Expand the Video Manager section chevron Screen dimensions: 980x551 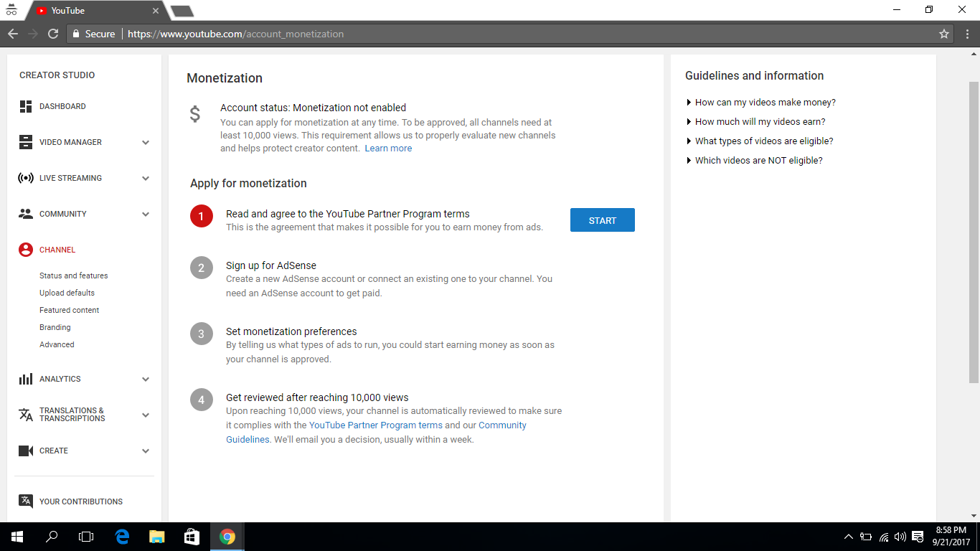(x=146, y=142)
